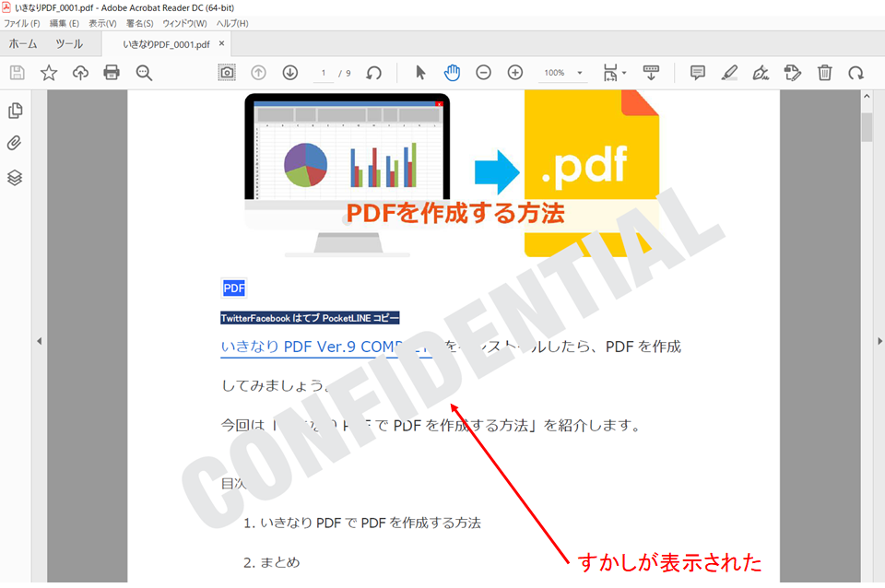The image size is (885, 588).
Task: Open the fit page width tool
Action: point(610,73)
